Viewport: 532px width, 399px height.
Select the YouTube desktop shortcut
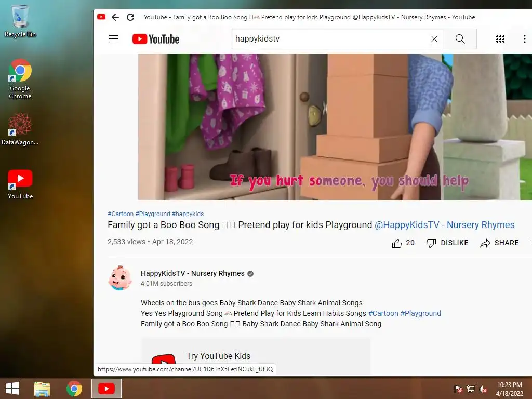click(x=20, y=184)
